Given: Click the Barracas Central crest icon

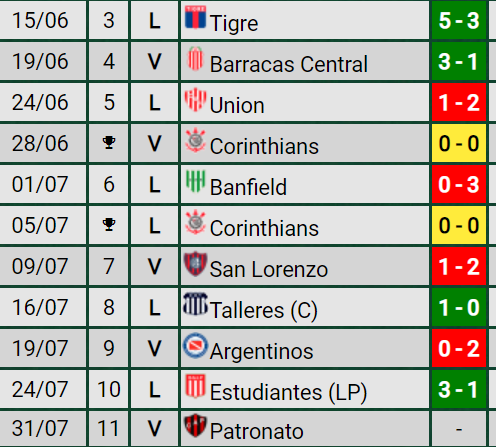Looking at the screenshot, I should coord(195,58).
